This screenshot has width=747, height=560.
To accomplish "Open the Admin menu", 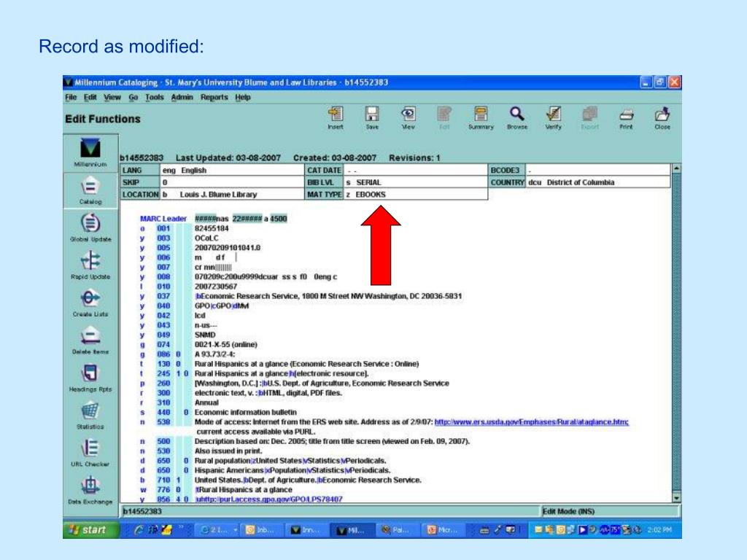I will click(182, 97).
